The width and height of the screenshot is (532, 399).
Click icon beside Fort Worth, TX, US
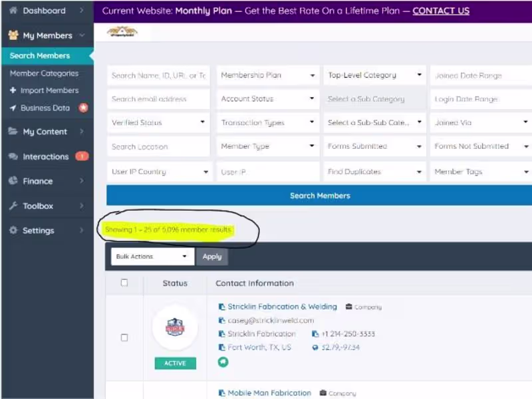(221, 347)
